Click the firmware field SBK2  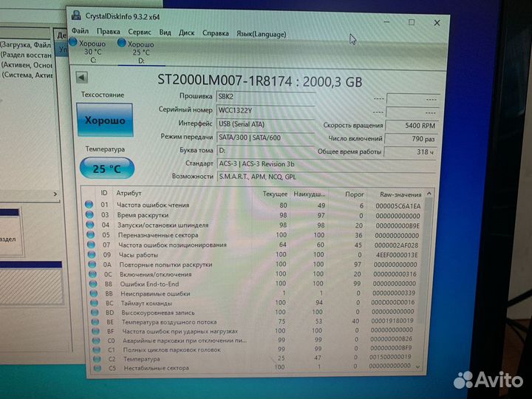(x=266, y=97)
